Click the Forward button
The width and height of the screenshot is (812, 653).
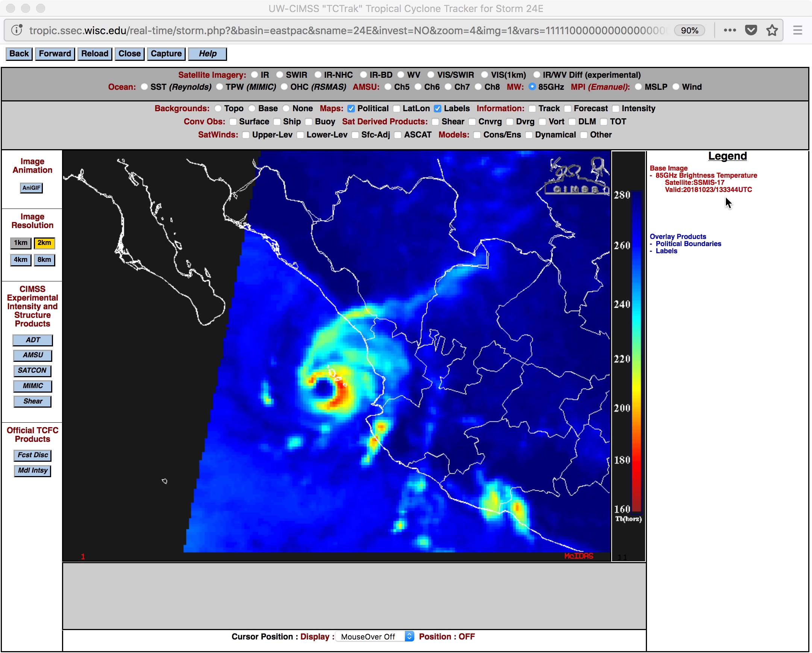point(55,53)
